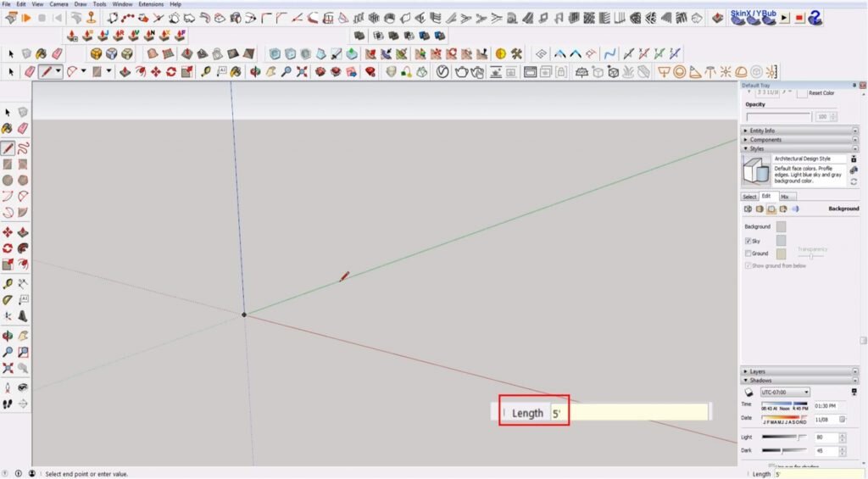Collapse the Shadows panel
This screenshot has width=868, height=479.
click(x=800, y=381)
